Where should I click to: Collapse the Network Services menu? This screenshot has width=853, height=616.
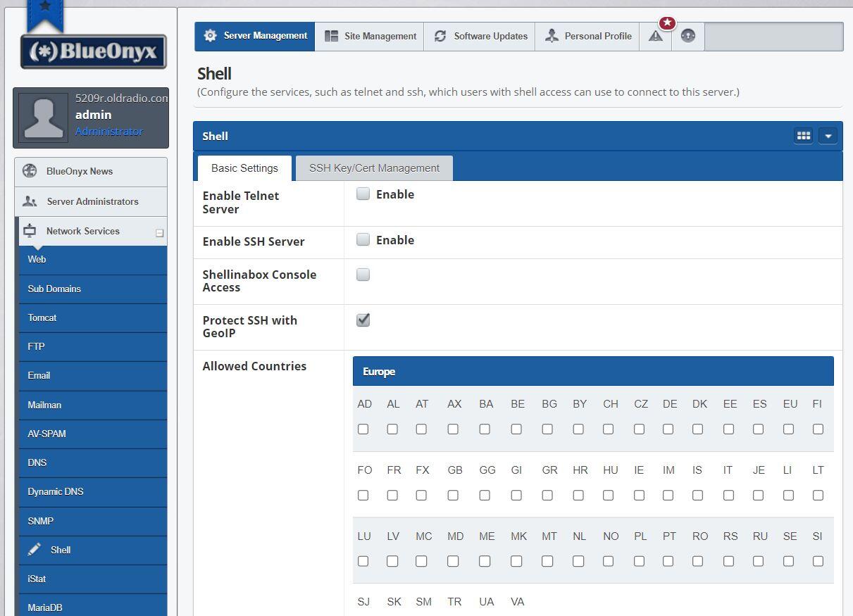159,233
